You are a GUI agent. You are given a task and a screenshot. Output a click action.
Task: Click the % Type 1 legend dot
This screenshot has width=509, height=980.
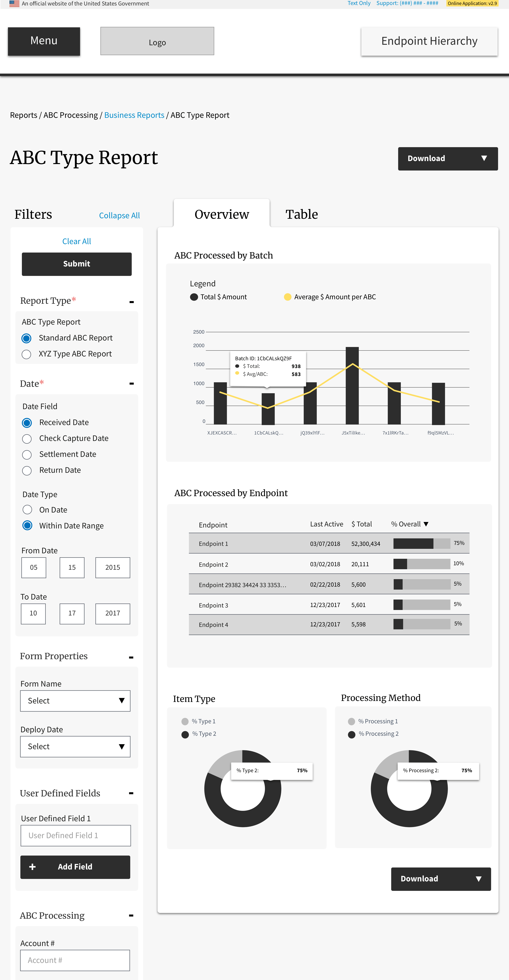(x=185, y=721)
